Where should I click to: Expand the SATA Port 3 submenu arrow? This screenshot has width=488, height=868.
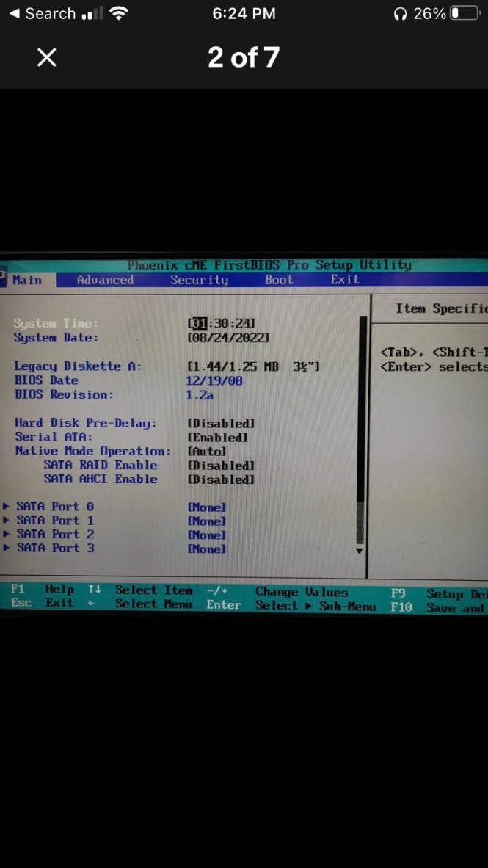point(6,548)
